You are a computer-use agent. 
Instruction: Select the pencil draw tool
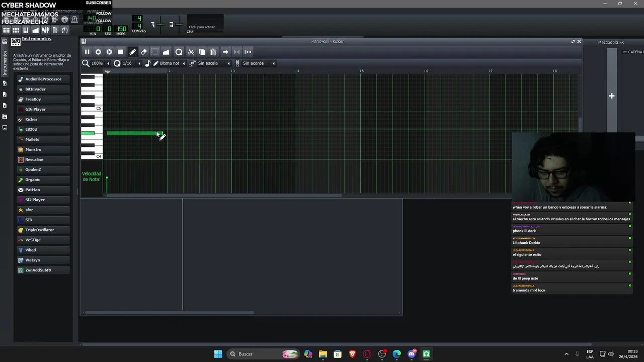pyautogui.click(x=133, y=52)
